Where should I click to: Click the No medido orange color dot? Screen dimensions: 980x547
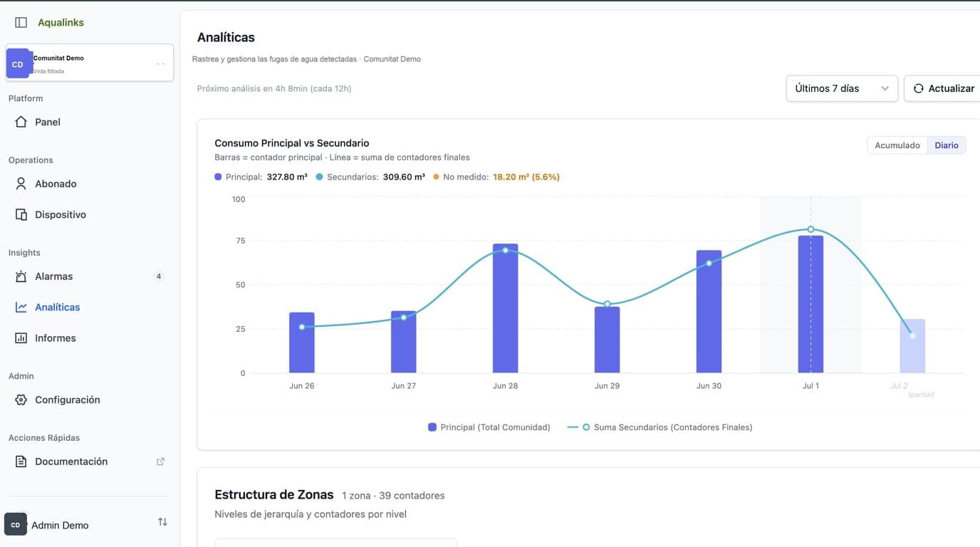(436, 177)
